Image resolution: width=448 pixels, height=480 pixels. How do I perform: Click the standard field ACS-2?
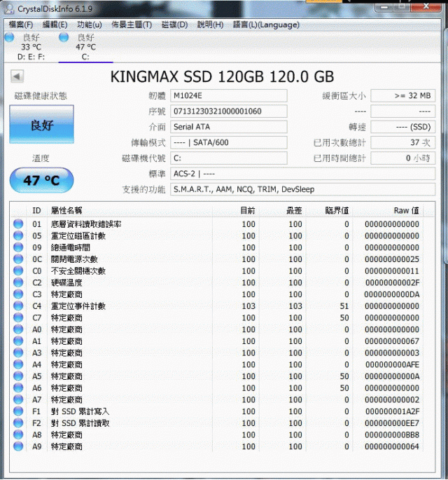pos(302,174)
